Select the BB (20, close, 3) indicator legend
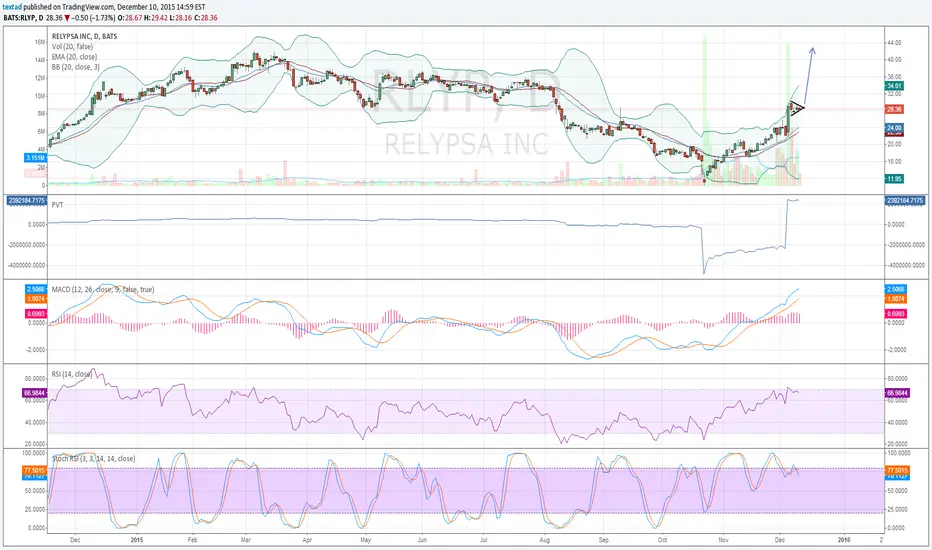The height and width of the screenshot is (550, 932). pos(75,67)
